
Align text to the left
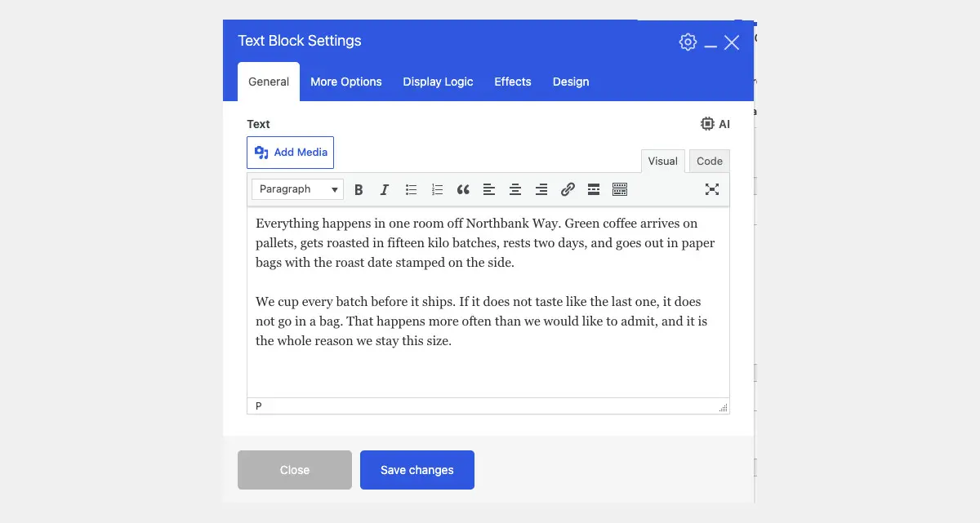(x=489, y=189)
